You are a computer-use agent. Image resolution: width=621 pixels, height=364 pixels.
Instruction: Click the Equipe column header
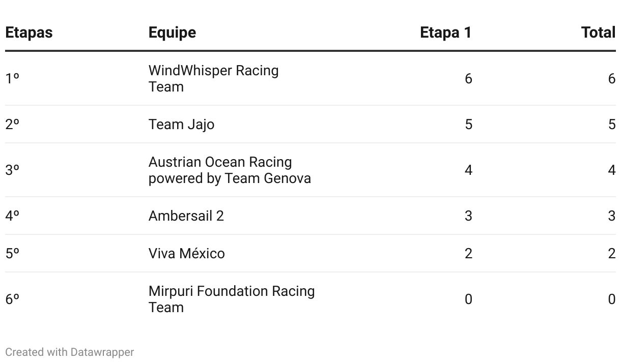(x=172, y=33)
